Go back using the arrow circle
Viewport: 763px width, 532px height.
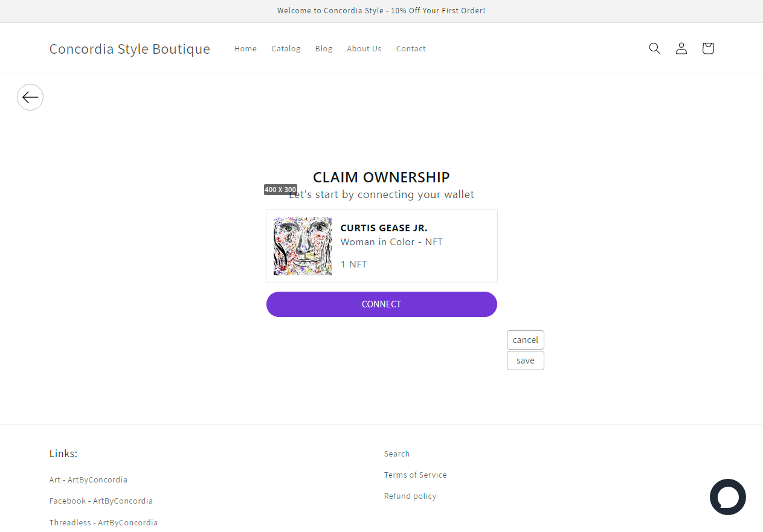[x=30, y=97]
